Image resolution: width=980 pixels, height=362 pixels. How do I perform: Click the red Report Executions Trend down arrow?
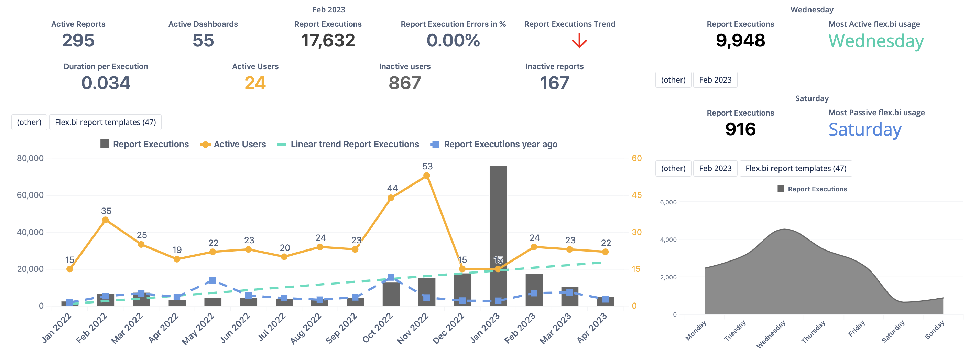coord(579,41)
